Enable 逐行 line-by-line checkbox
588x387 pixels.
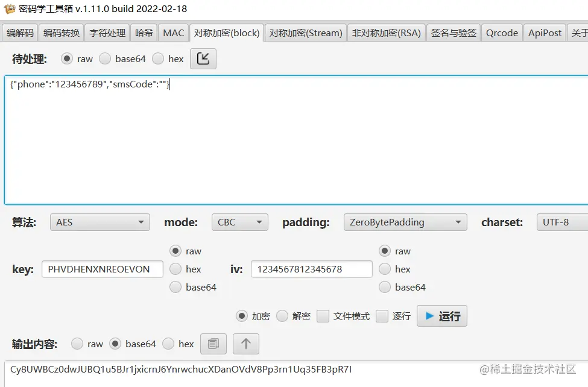[382, 316]
